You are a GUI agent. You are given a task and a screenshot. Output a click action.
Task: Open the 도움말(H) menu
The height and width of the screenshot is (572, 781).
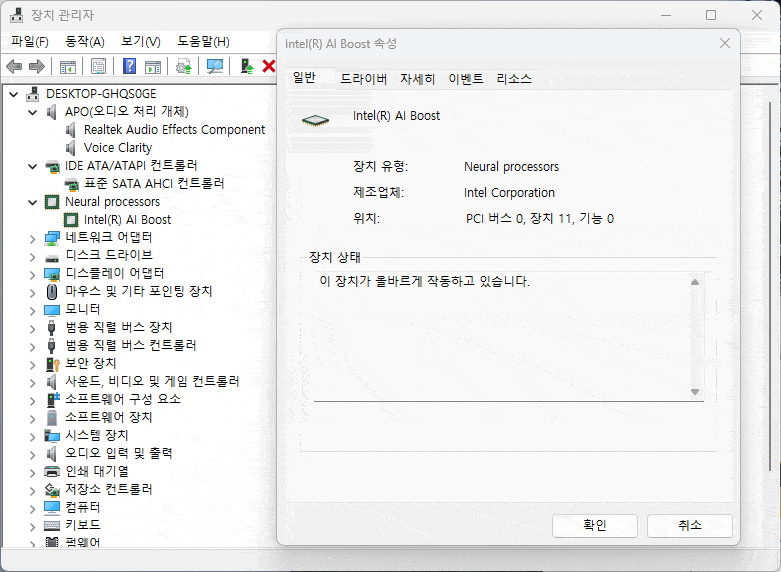[x=203, y=42]
